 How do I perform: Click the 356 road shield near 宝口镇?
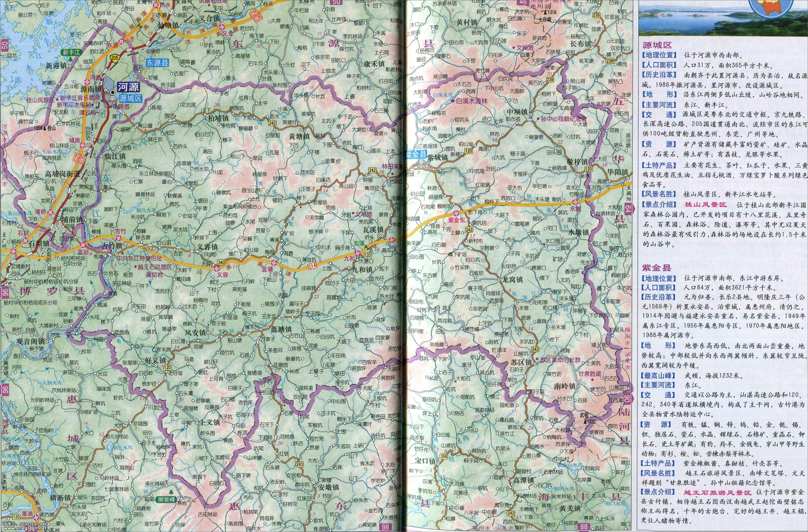[x=443, y=456]
